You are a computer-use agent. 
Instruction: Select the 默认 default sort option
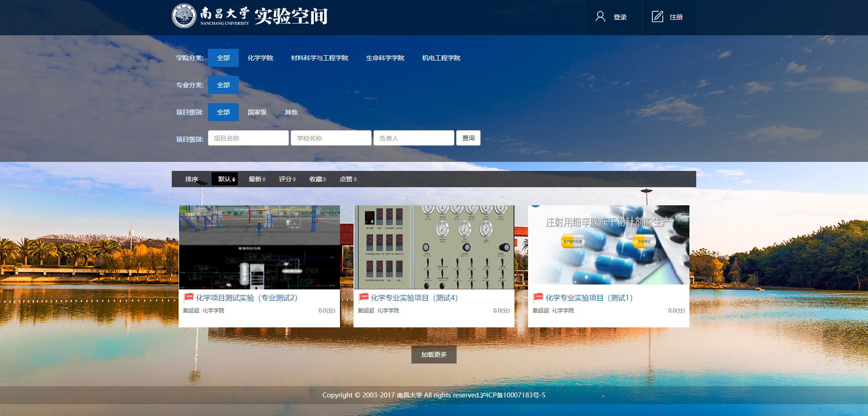[x=226, y=180]
